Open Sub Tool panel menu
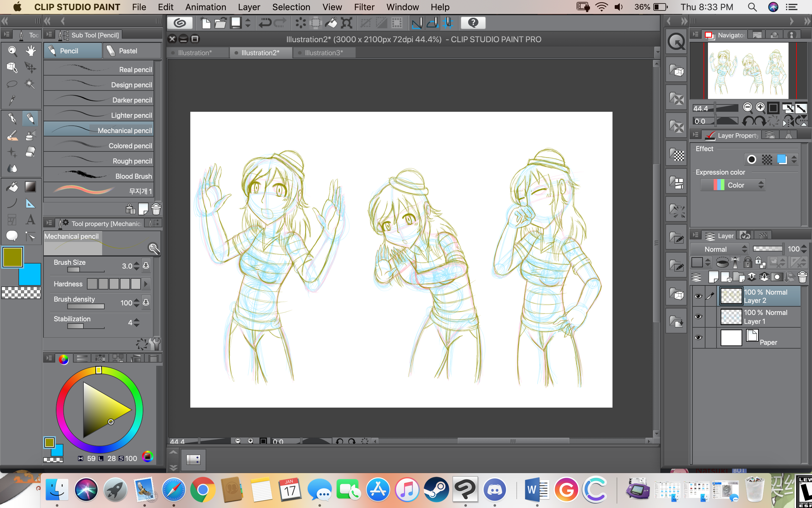Screen dimensions: 812x508 coord(49,35)
